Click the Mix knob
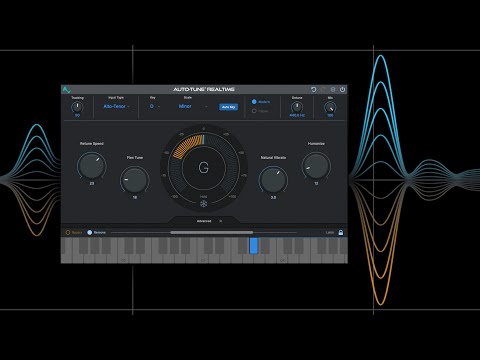The height and width of the screenshot is (360, 480). (x=330, y=107)
